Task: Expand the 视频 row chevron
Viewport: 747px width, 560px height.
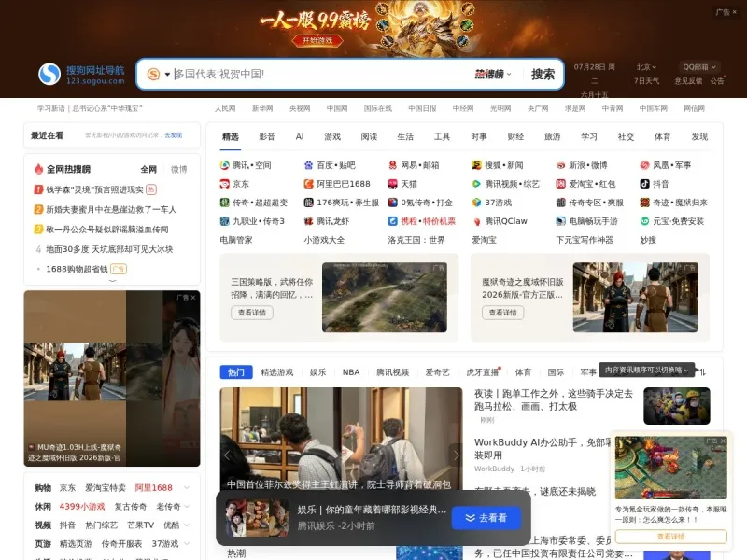Action: [186, 525]
